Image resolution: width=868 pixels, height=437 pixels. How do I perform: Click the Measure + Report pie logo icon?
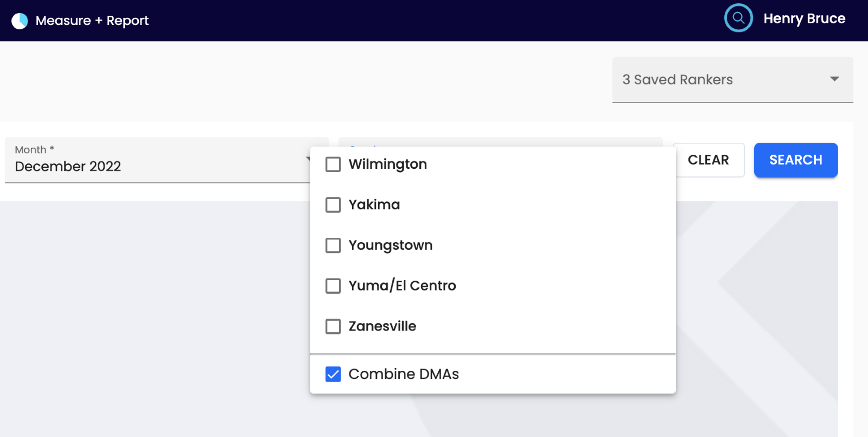tap(20, 21)
